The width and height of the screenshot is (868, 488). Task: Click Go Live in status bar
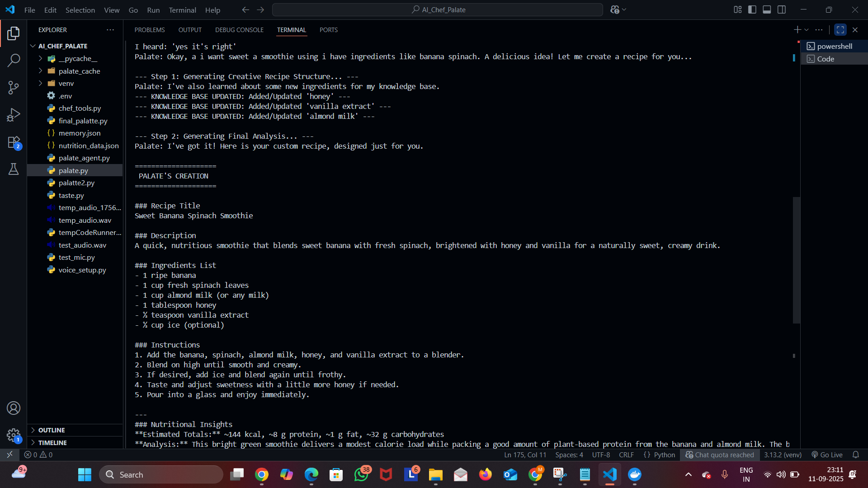pos(827,455)
